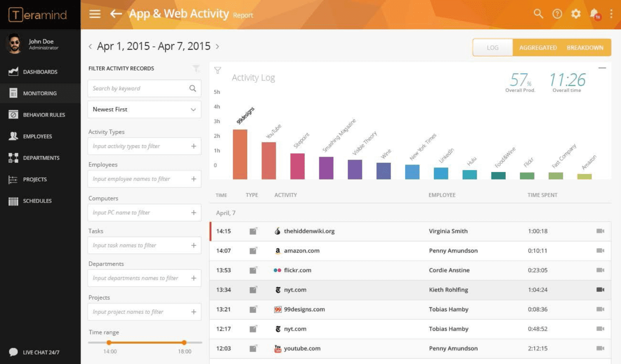Viewport: 621px width, 364px height.
Task: Play the youtube.com session video
Action: pyautogui.click(x=600, y=348)
